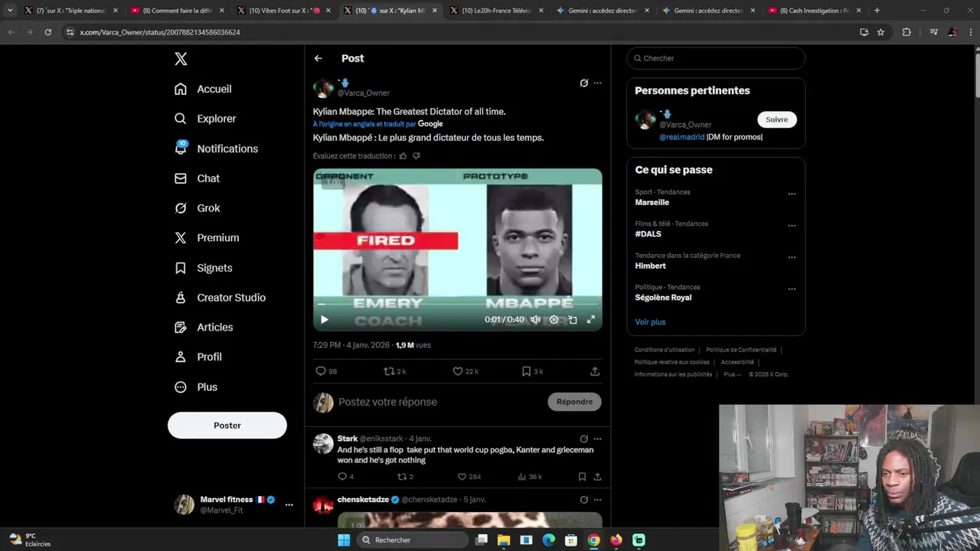Open Notifications in the sidebar
Viewport: 980px width, 551px height.
point(216,148)
